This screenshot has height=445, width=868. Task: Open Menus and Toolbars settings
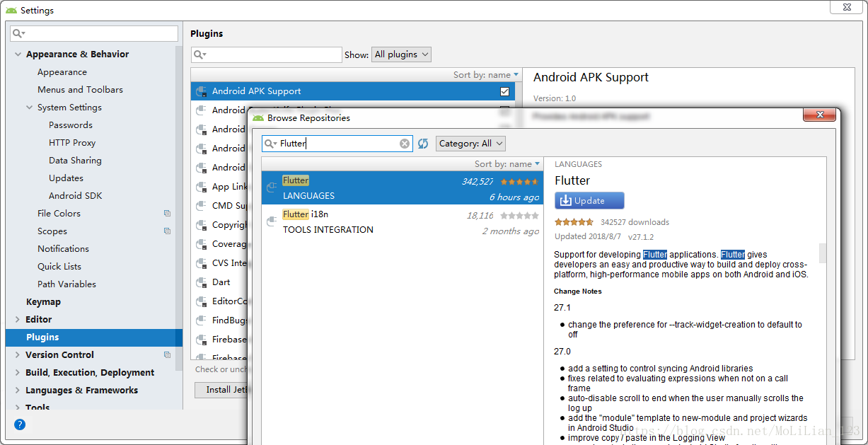80,90
